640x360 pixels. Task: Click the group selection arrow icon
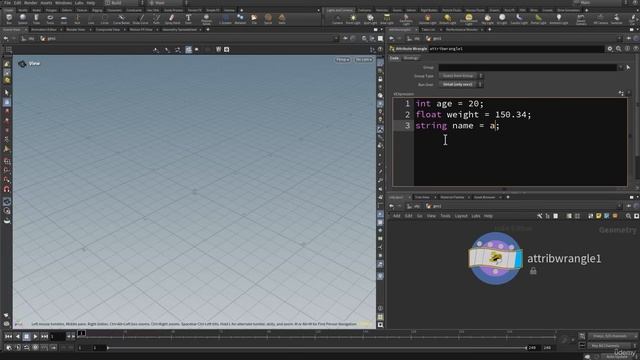click(628, 67)
